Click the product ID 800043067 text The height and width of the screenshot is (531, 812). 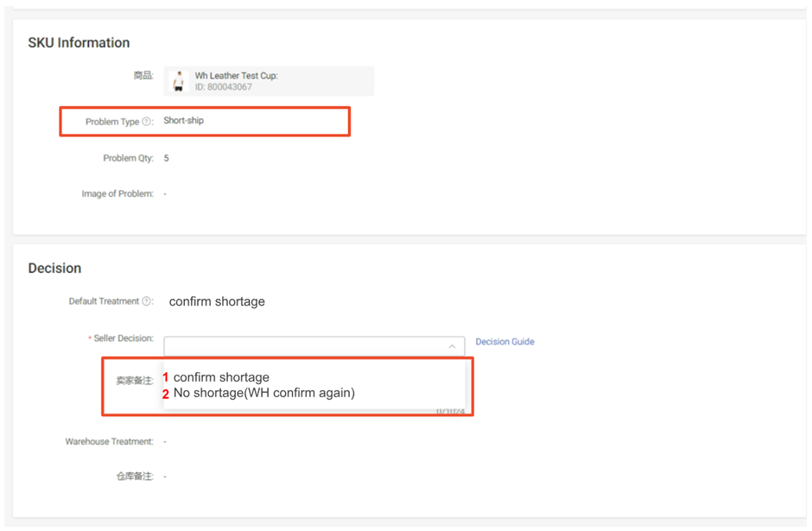223,87
